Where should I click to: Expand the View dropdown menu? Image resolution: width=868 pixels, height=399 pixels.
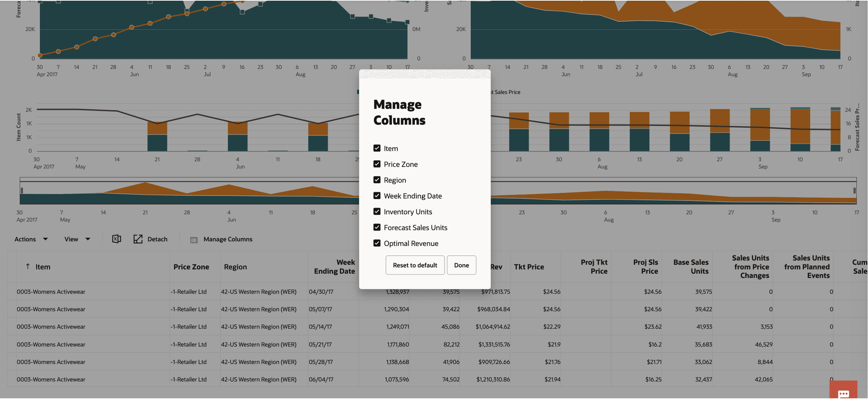(77, 239)
